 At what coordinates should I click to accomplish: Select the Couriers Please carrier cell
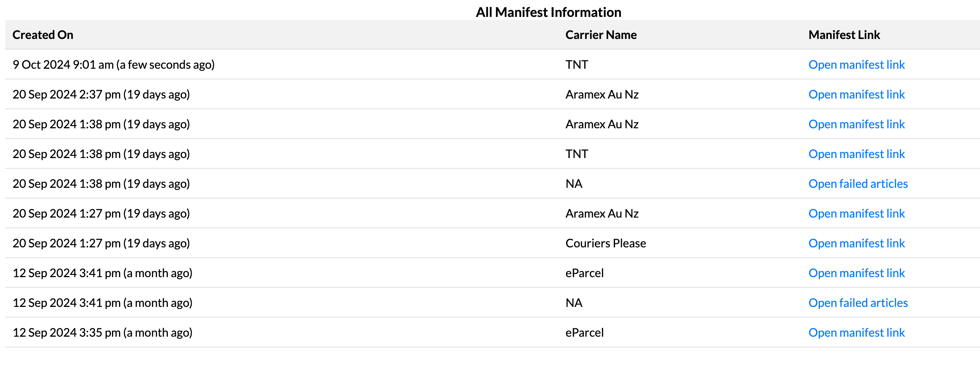606,243
